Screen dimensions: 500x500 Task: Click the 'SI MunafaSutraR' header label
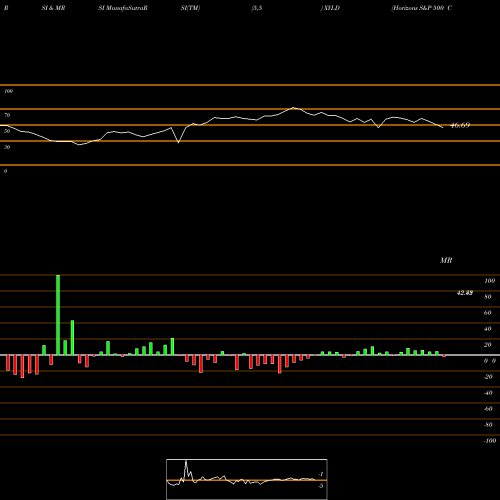click(x=123, y=8)
